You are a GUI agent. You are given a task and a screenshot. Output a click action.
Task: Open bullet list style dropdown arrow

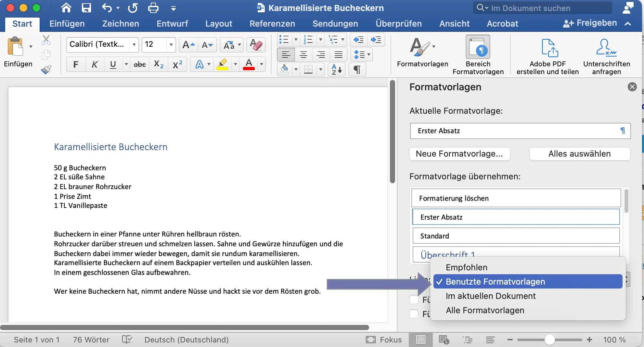tap(296, 40)
